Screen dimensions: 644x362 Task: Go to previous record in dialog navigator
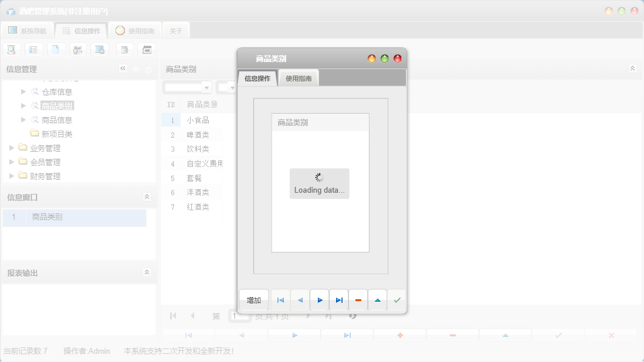coord(300,300)
